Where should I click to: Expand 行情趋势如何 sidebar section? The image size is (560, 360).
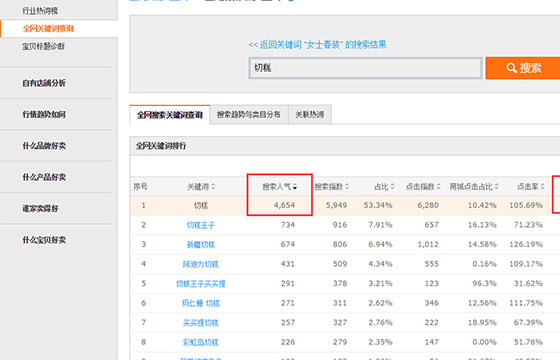tap(44, 115)
